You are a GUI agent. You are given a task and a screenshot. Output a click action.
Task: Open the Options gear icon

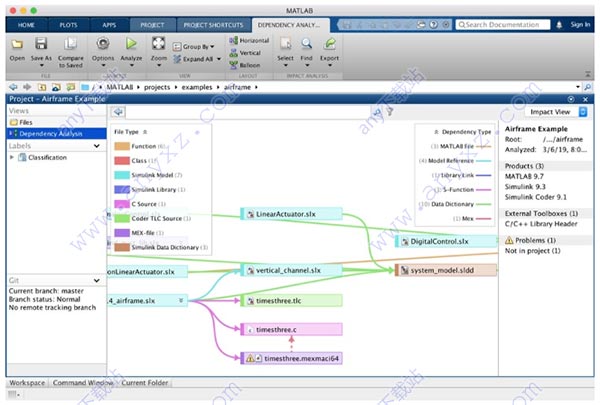tap(103, 44)
